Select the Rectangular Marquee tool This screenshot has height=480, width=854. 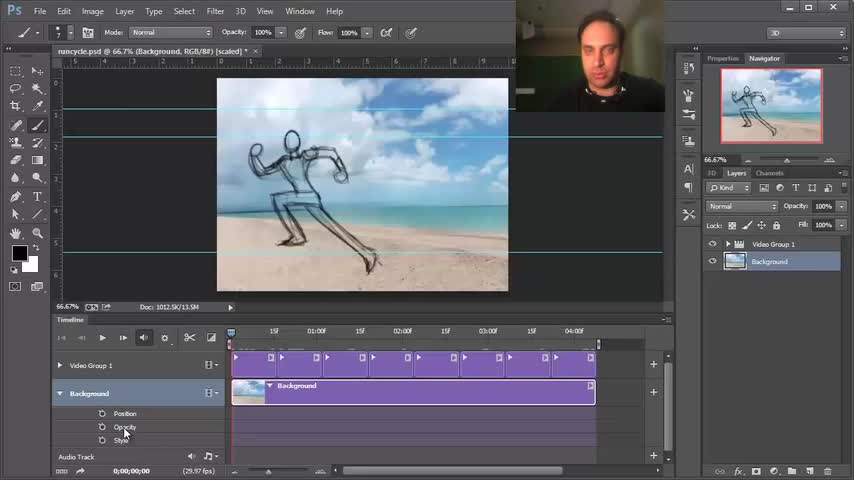coord(15,71)
